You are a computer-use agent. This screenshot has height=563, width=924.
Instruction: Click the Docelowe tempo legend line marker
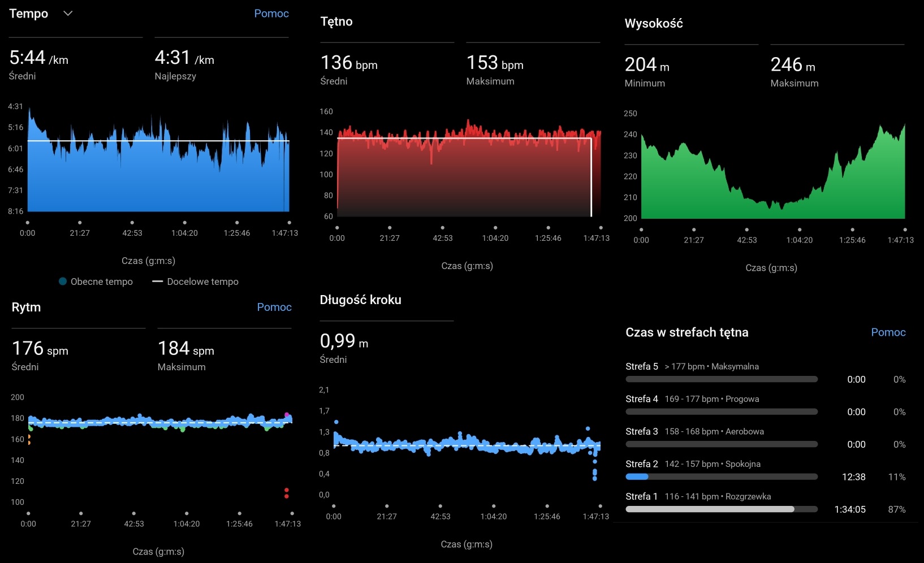pos(157,281)
